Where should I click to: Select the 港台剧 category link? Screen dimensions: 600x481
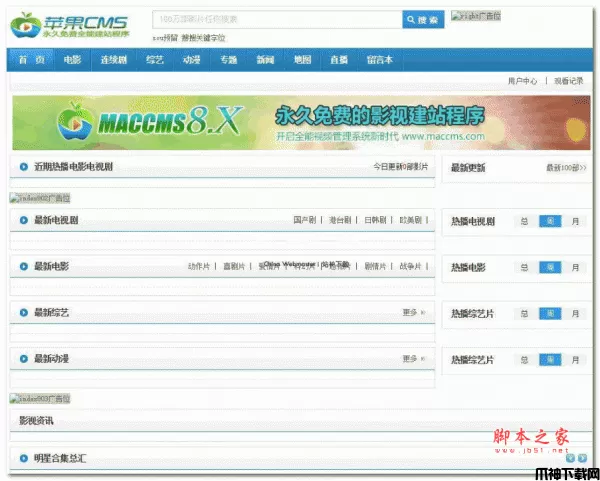(340, 220)
